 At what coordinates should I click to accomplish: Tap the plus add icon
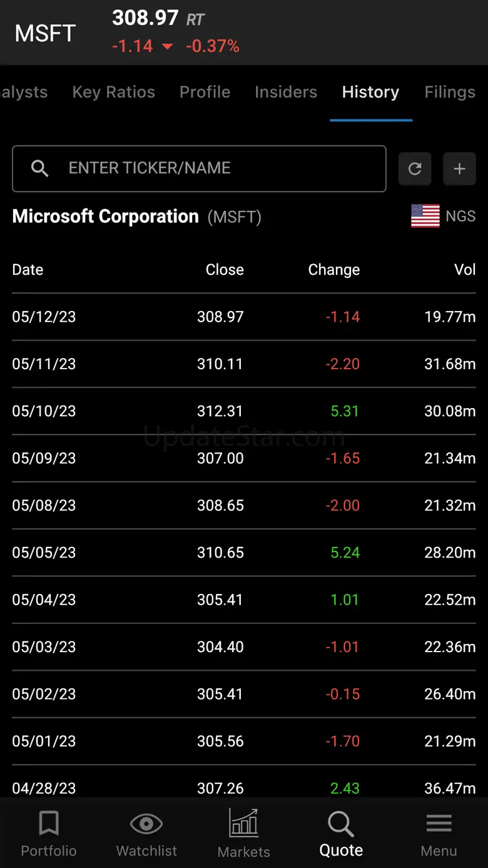point(459,168)
